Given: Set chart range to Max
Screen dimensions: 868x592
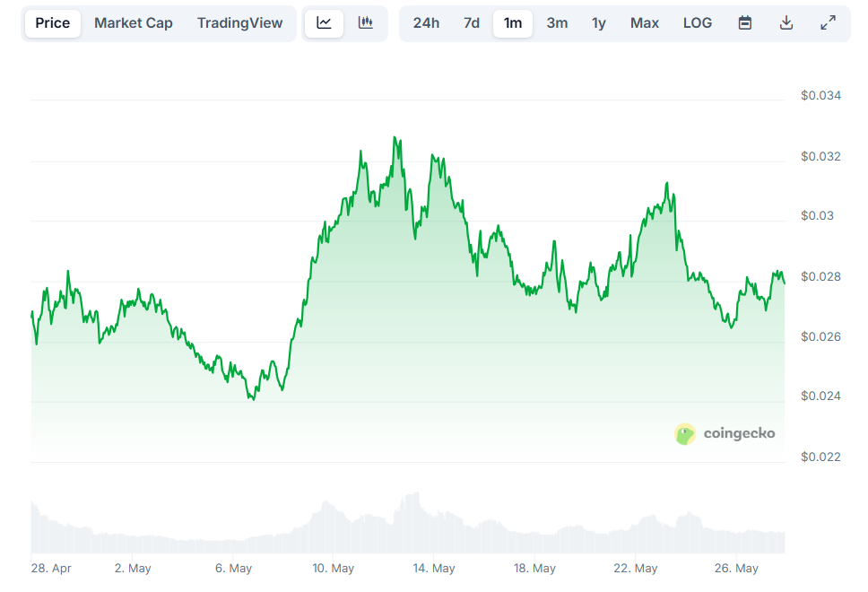Looking at the screenshot, I should [x=645, y=22].
